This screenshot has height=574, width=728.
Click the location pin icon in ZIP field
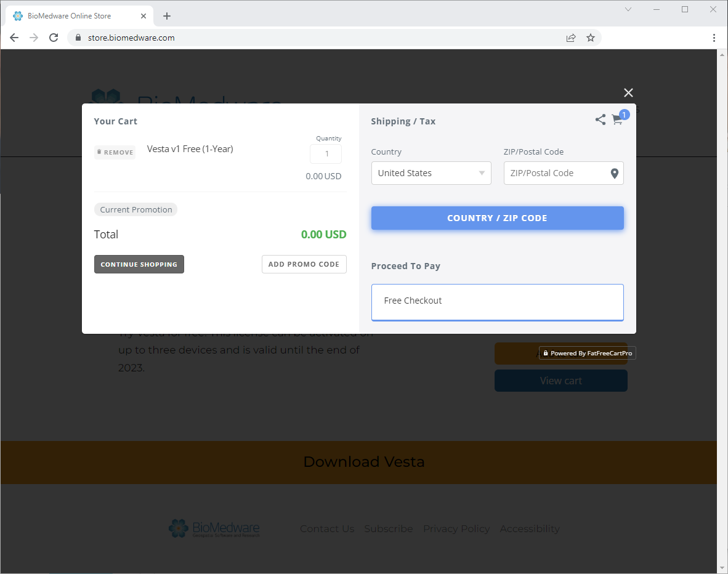(614, 173)
